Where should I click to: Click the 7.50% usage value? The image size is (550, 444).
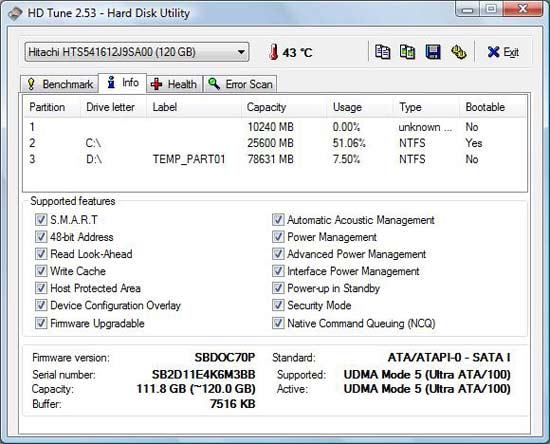pyautogui.click(x=346, y=159)
